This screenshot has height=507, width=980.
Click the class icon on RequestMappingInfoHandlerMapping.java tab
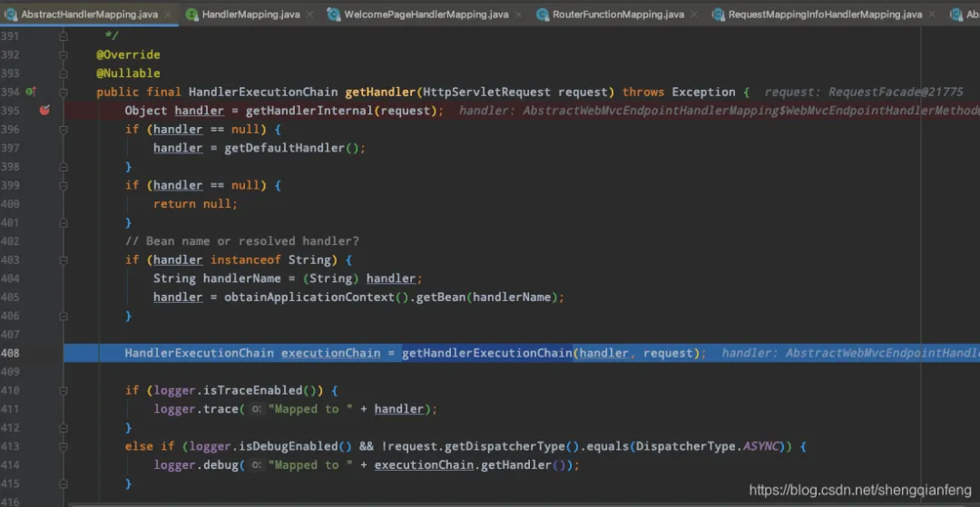pos(718,14)
